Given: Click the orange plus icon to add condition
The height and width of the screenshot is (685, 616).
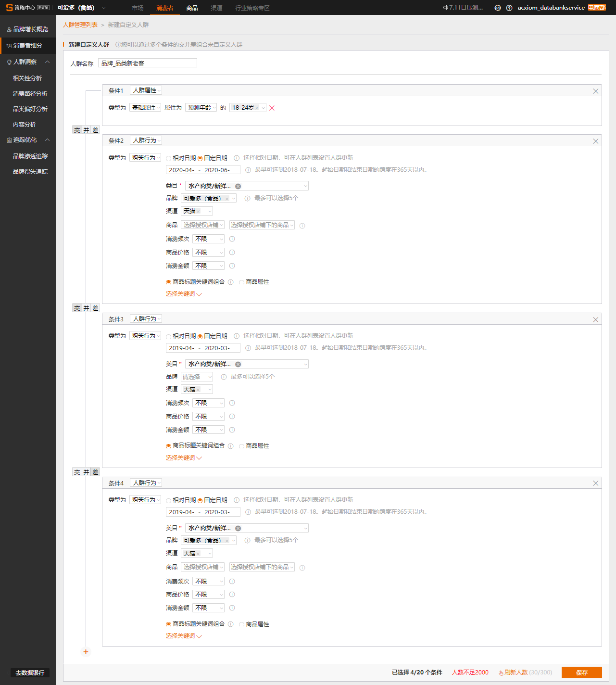Looking at the screenshot, I should pyautogui.click(x=86, y=652).
